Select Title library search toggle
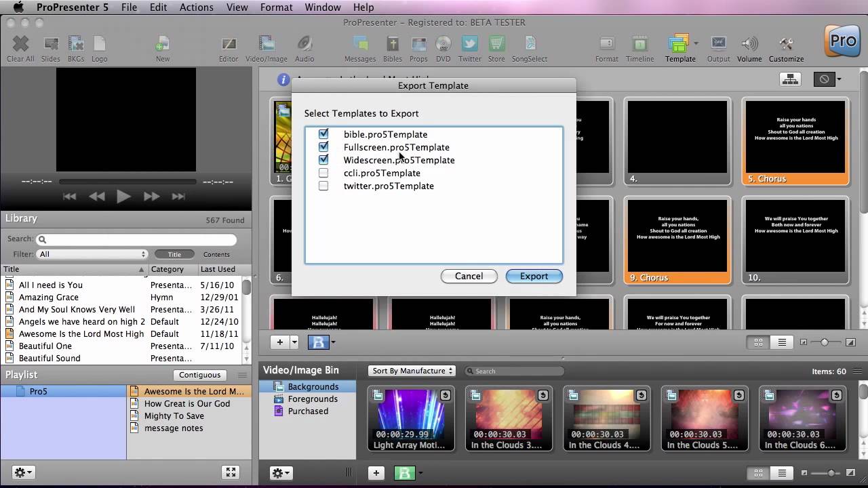Screen dimensions: 868x488 pos(174,254)
